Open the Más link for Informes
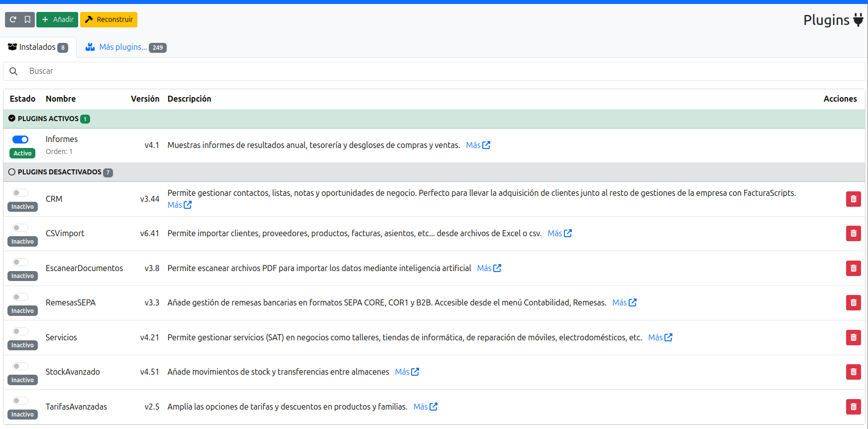The width and height of the screenshot is (868, 429). tap(478, 145)
